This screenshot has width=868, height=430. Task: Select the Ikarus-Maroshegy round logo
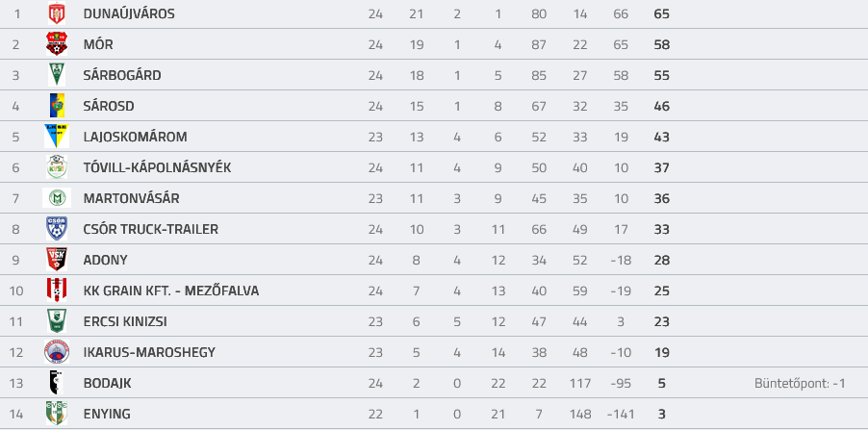[x=57, y=351]
